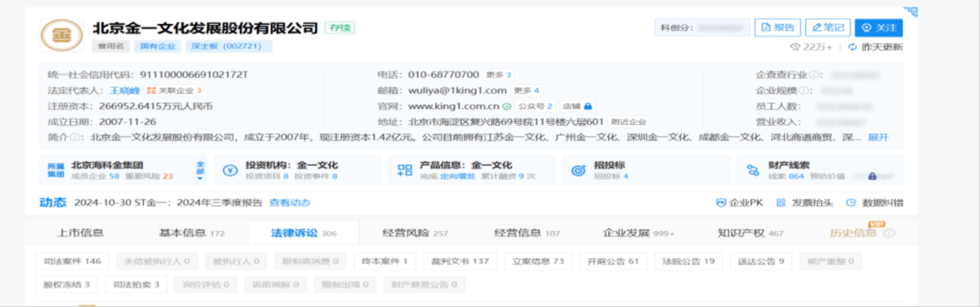This screenshot has width=980, height=307.
Task: Click the 关联企业 3 badge
Action: pos(175,91)
